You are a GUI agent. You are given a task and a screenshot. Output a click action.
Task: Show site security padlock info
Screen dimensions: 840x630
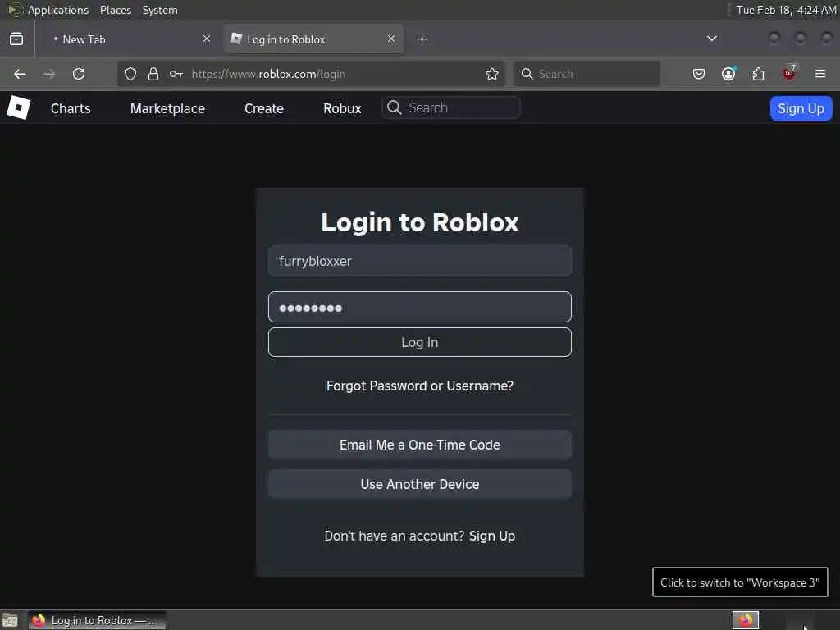[153, 74]
